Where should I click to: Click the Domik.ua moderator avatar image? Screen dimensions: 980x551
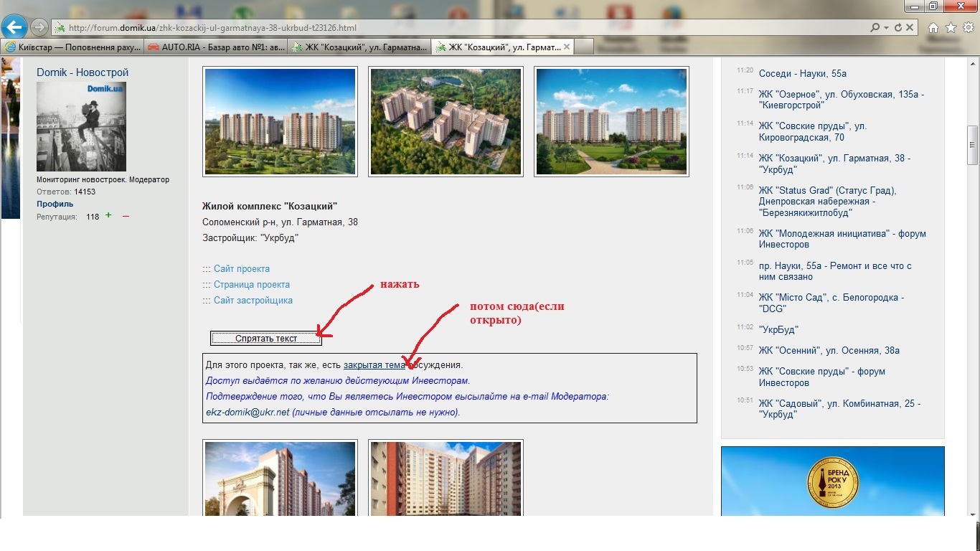(81, 126)
